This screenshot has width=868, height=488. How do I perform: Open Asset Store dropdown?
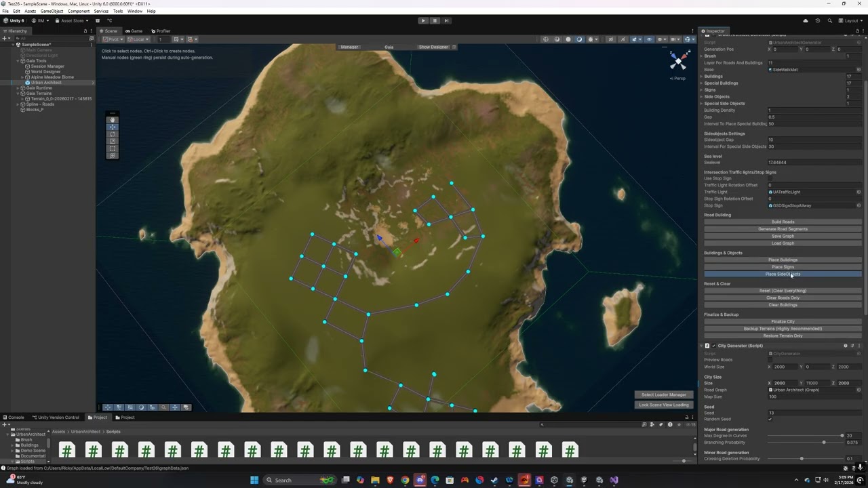[71, 20]
